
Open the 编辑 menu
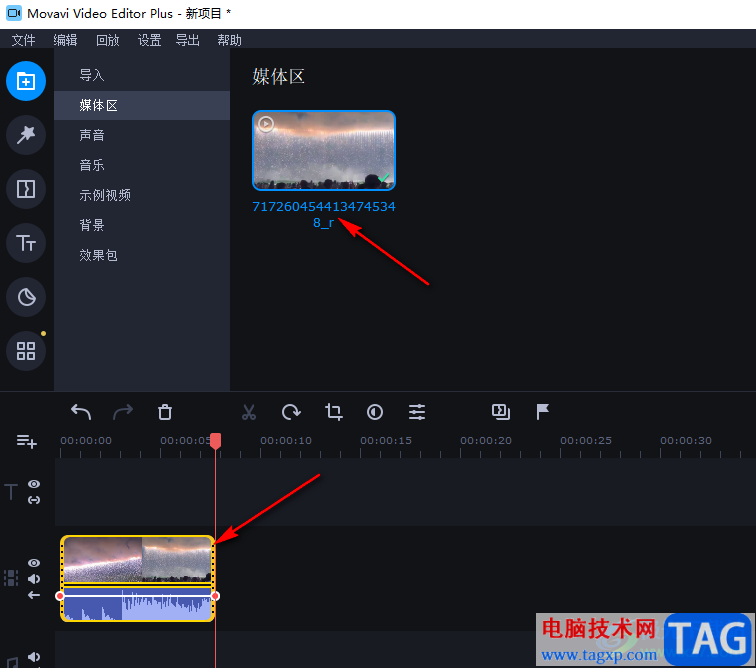tap(65, 40)
